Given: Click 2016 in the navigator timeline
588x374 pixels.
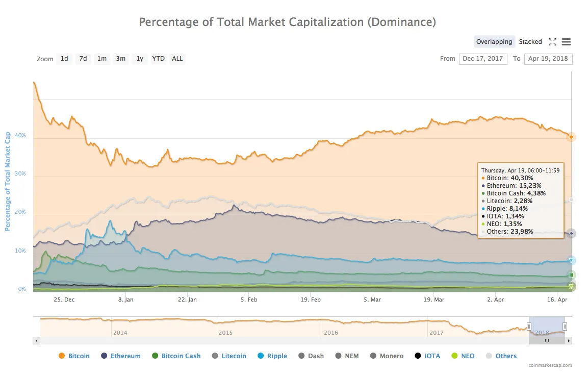Looking at the screenshot, I should (331, 332).
